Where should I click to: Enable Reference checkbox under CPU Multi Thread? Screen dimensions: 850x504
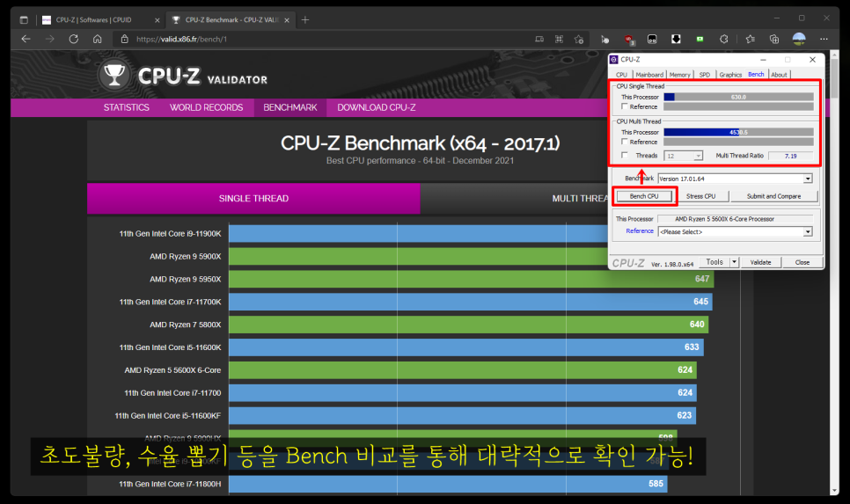point(625,142)
